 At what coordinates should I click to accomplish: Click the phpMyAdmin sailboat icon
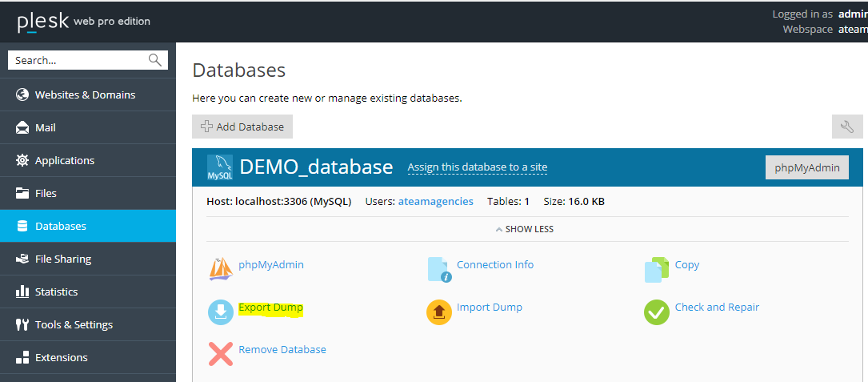point(221,269)
